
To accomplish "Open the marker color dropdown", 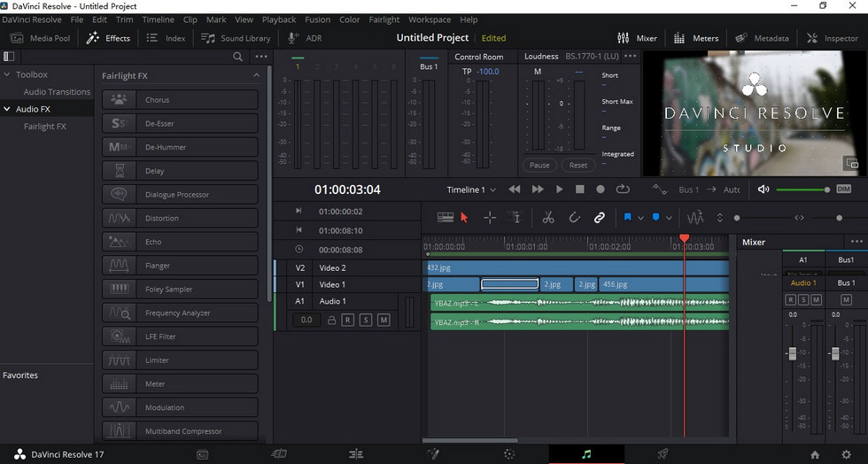I will click(x=669, y=218).
